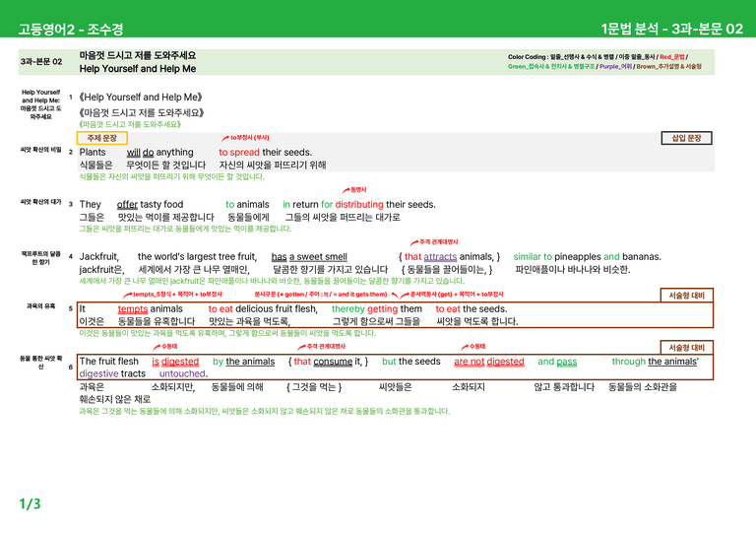Click the header title 고등영어2 - 조수경
The image size is (756, 535).
[x=71, y=29]
